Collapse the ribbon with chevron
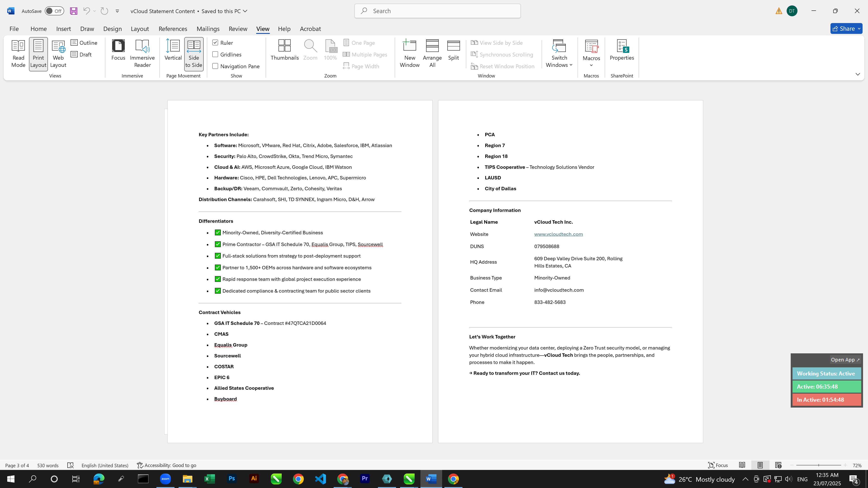 [858, 74]
